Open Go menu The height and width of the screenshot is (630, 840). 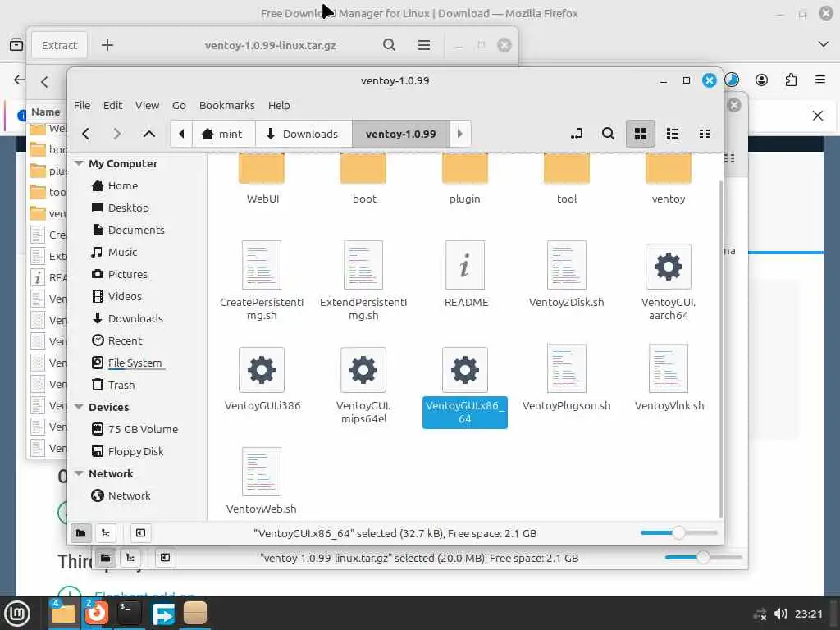(x=179, y=106)
